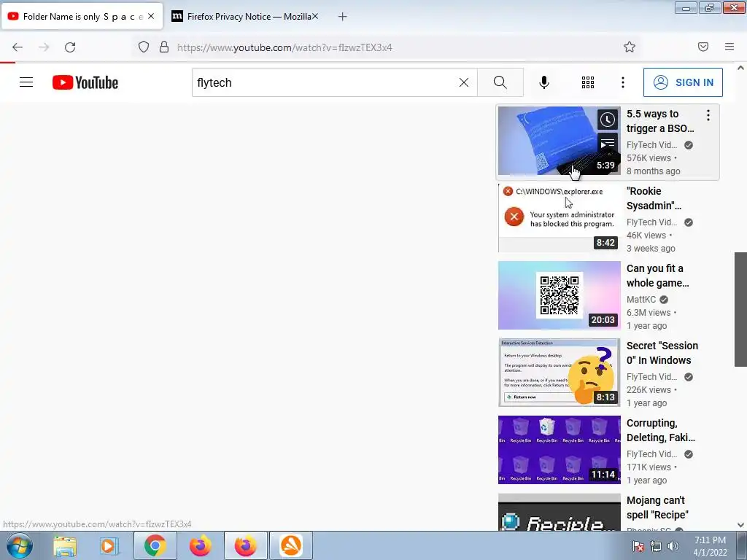Bookmark this page with the star
This screenshot has width=747, height=560.
(630, 47)
